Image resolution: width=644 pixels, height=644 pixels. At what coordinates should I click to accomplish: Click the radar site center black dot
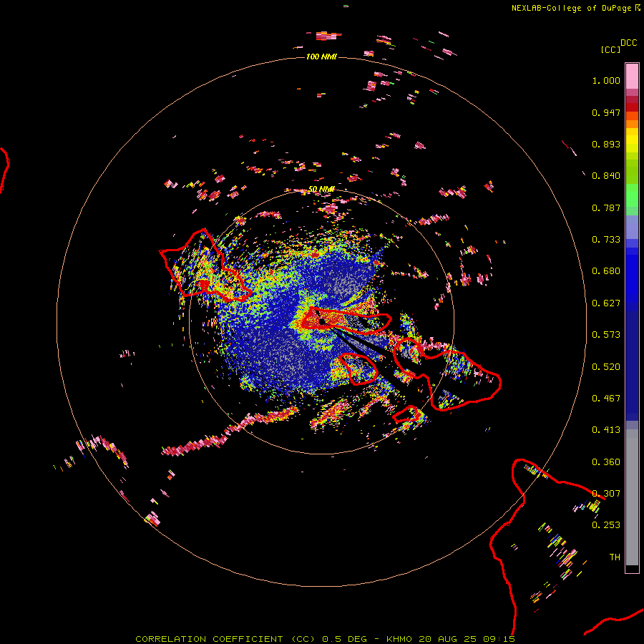pos(321,321)
